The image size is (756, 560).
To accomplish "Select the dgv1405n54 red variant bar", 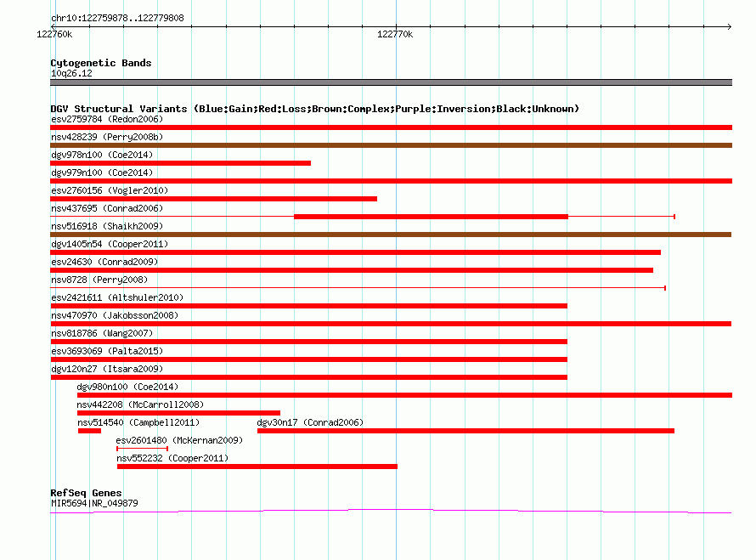I will coord(355,252).
